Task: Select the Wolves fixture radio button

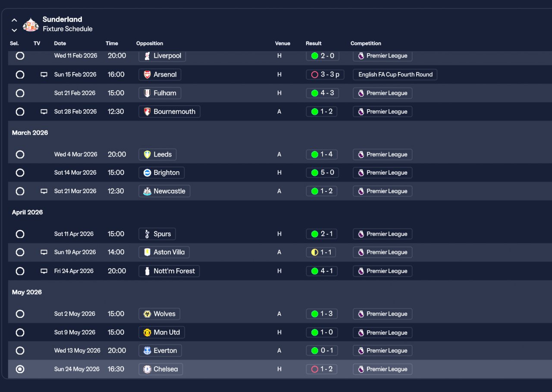Action: (20, 314)
